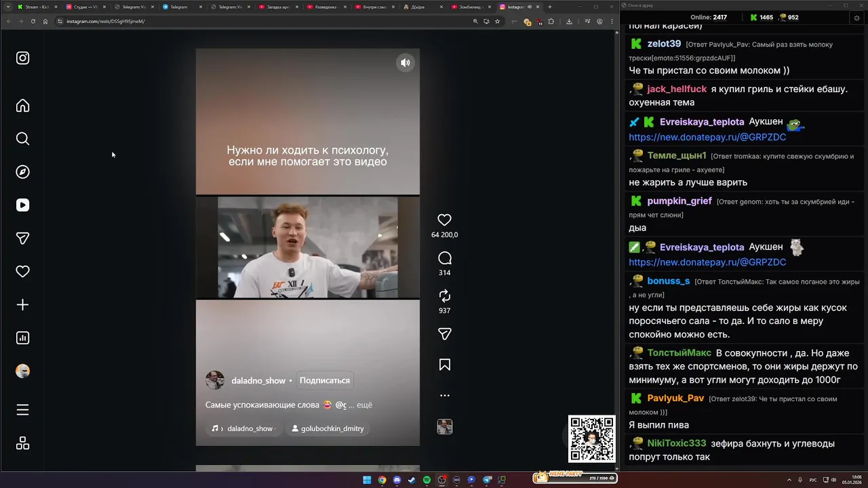Click Meme Party progress bar widget

tap(575, 477)
